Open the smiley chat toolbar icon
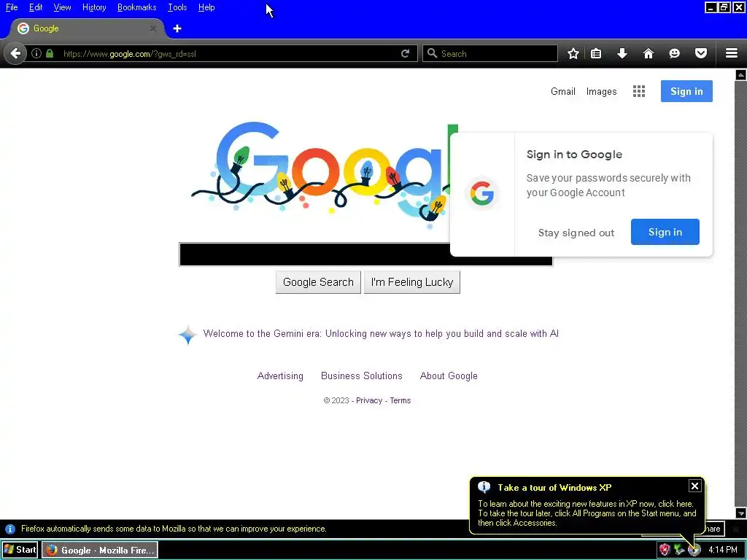The image size is (747, 560). (x=674, y=53)
